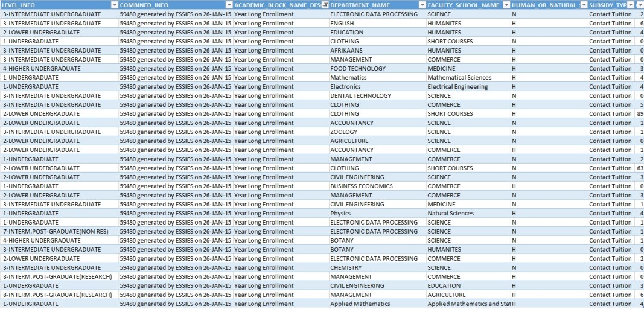Select the 3-INTERMEDIATE UNDERGRADUATE cell in CHEMISTRY row
The image size is (644, 309).
pyautogui.click(x=59, y=267)
